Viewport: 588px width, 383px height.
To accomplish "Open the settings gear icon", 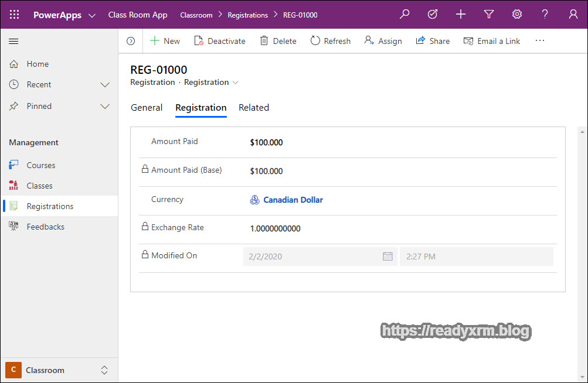I will pos(517,15).
